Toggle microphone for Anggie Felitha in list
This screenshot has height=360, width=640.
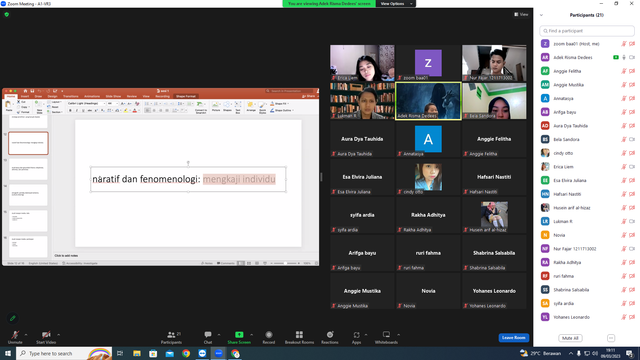click(x=624, y=71)
